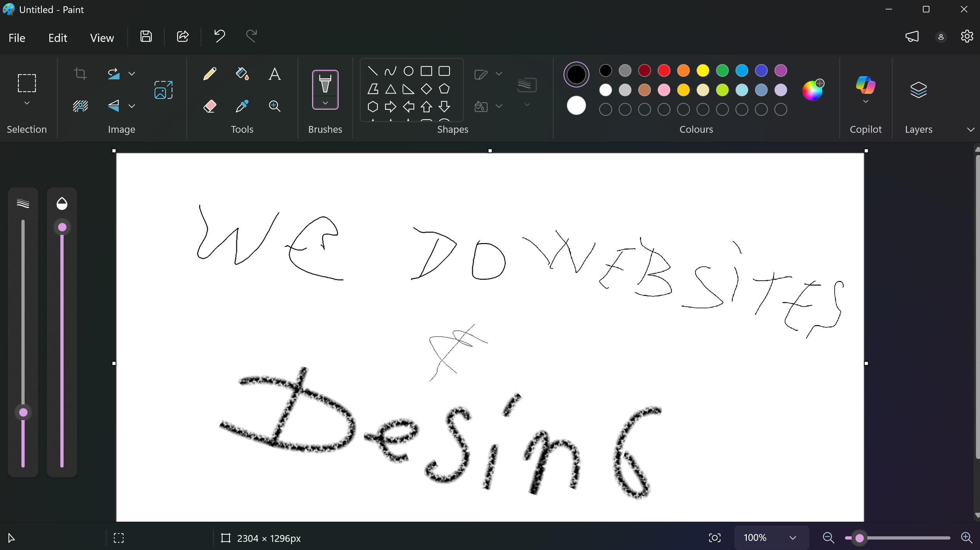The height and width of the screenshot is (550, 980).
Task: Pick the red colour swatch
Action: [x=664, y=71]
